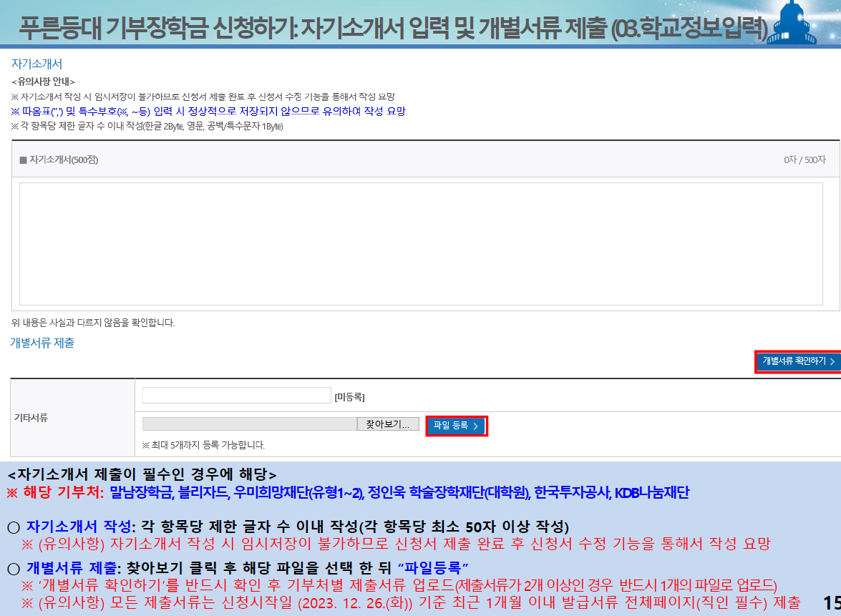
Task: Click the square bullet icon beside 자기소개서(500점)
Action: (x=24, y=161)
